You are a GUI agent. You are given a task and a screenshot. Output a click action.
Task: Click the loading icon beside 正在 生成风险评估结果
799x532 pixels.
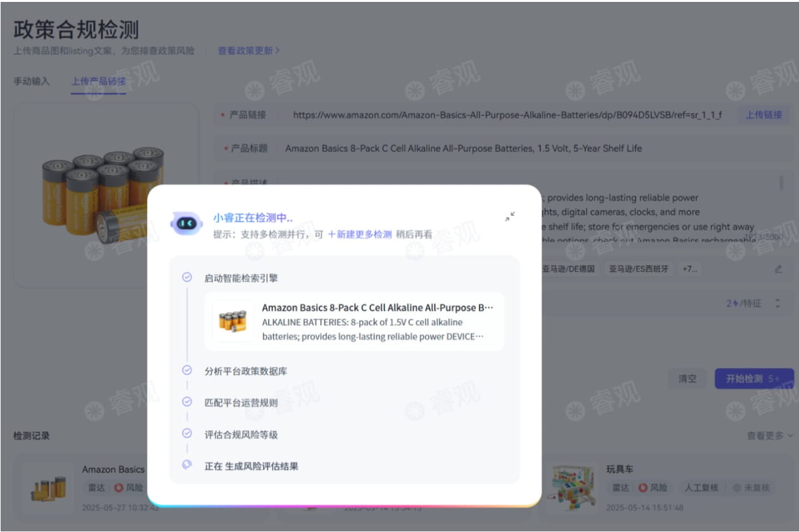pos(187,464)
